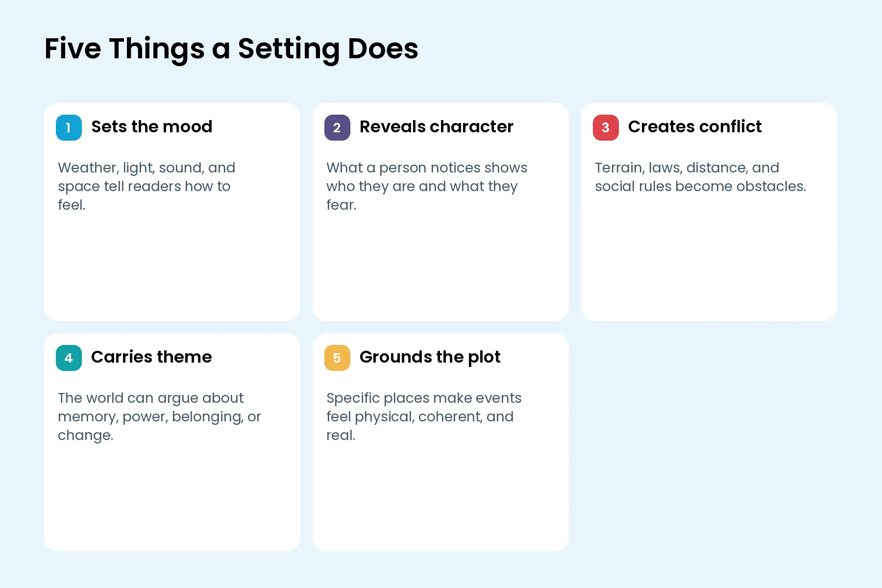This screenshot has width=882, height=588.
Task: Click empty area of the Creates conflict card
Action: coord(709,260)
